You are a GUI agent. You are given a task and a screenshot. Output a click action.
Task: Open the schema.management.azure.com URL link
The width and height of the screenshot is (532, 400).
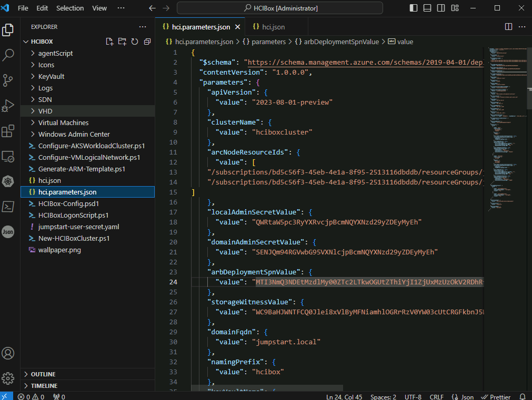[x=365, y=63]
